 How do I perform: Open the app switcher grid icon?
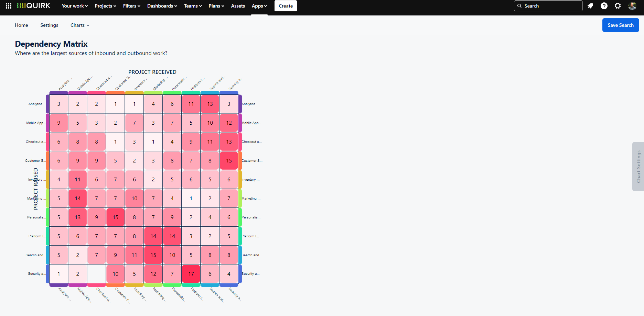9,6
